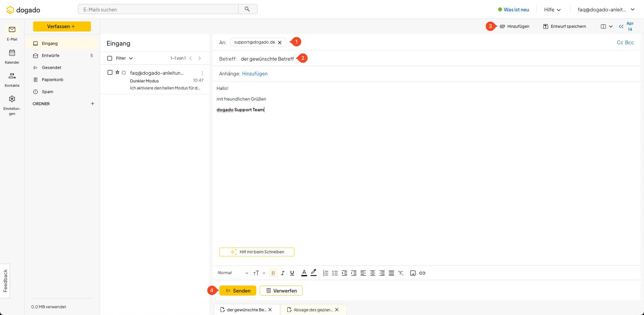Toggle read status circle of Dunkler Modus email
Viewport: 644px width, 315px height.
(x=124, y=73)
